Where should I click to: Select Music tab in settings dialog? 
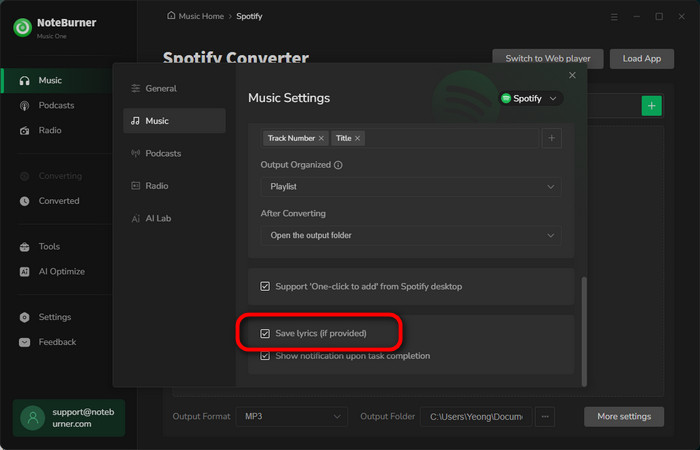coord(174,121)
